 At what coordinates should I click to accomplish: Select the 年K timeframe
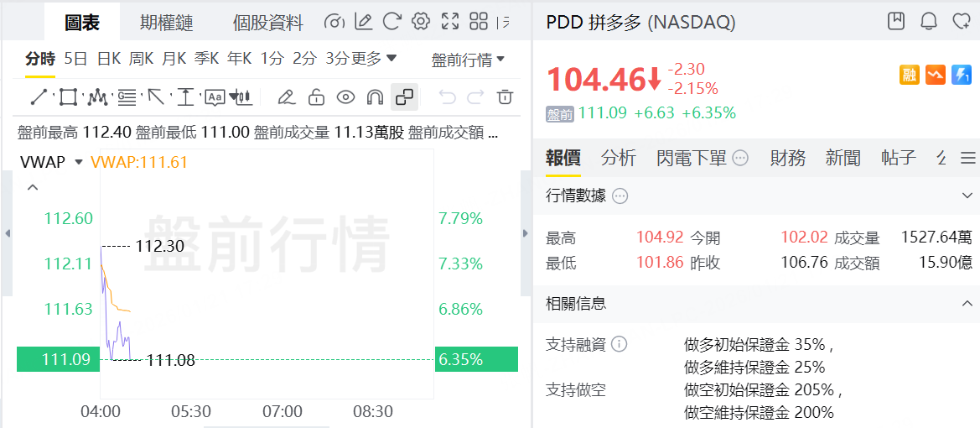[240, 60]
